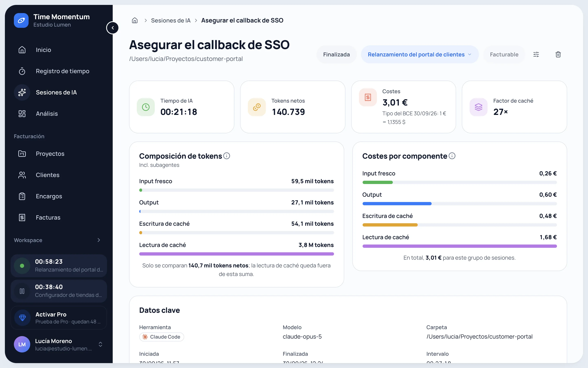This screenshot has height=368, width=588.
Task: Open account switcher next to Lucía Moreno
Action: tap(100, 344)
